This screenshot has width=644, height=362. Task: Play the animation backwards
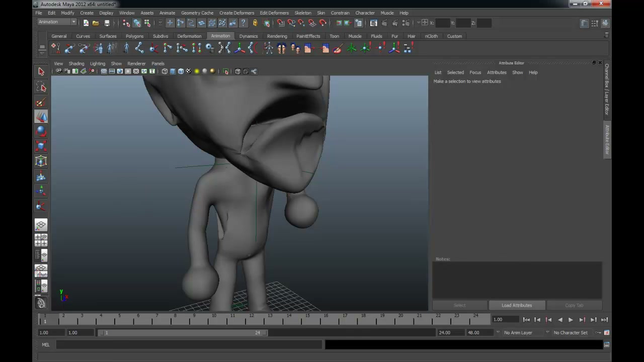559,320
